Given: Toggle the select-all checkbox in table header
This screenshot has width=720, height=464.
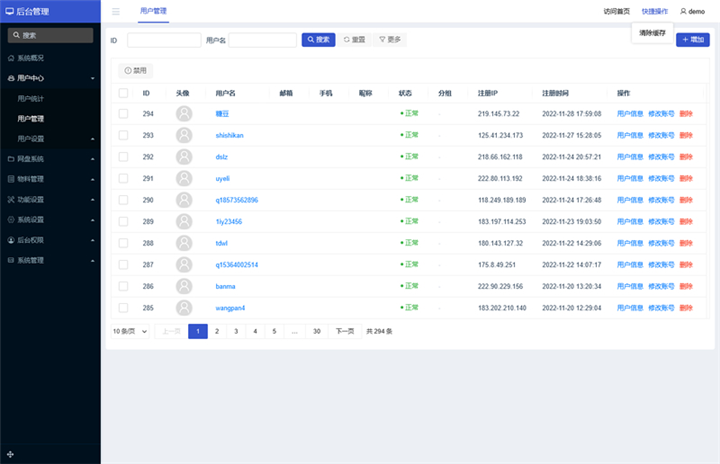Looking at the screenshot, I should tap(123, 93).
